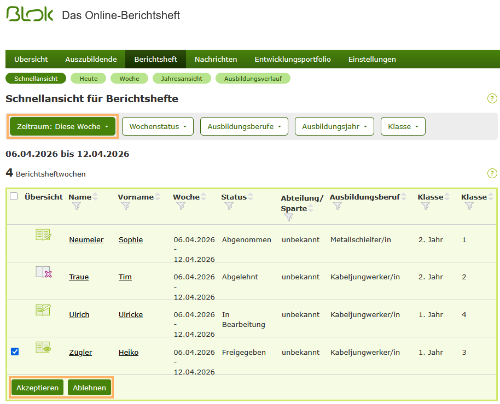500x404 pixels.
Task: Sort arrows next to first Klasse header
Action: (x=447, y=197)
